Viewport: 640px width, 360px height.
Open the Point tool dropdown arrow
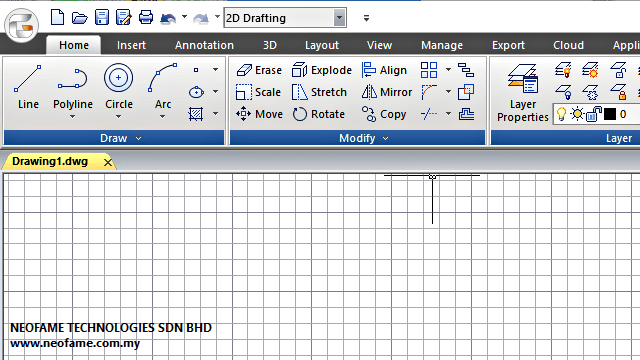point(216,70)
